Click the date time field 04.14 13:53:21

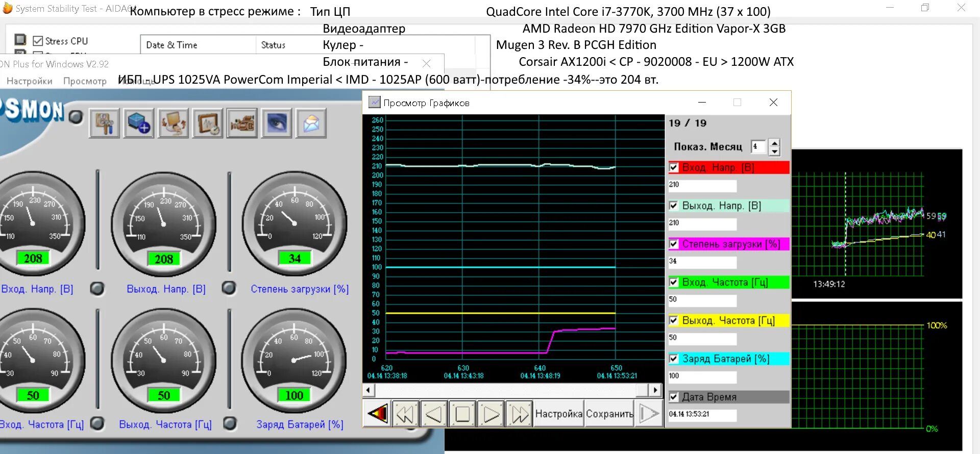tap(702, 415)
